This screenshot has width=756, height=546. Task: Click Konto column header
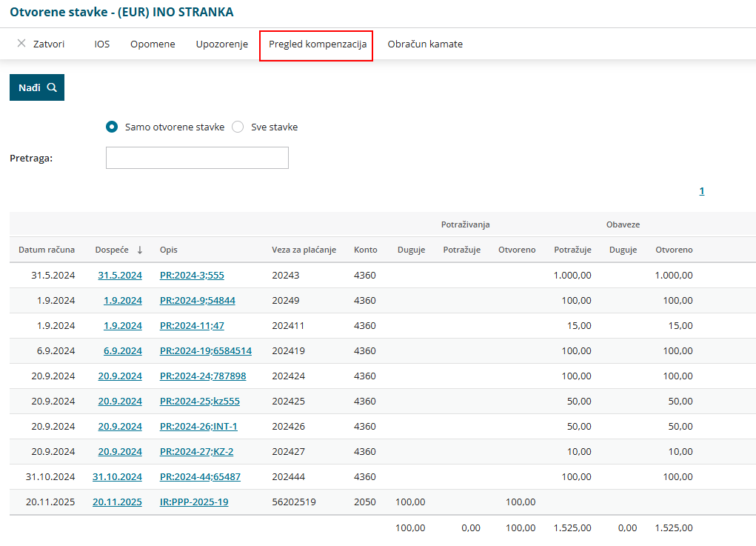[x=366, y=250]
